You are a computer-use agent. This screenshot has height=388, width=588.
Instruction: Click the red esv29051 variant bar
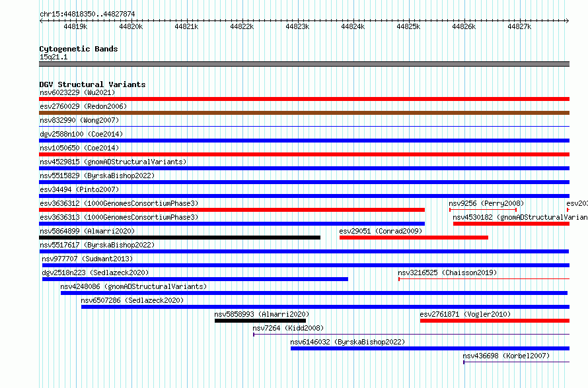414,238
